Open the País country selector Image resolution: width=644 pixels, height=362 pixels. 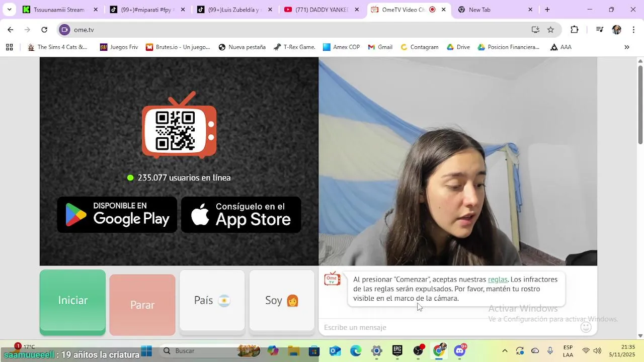(x=212, y=301)
